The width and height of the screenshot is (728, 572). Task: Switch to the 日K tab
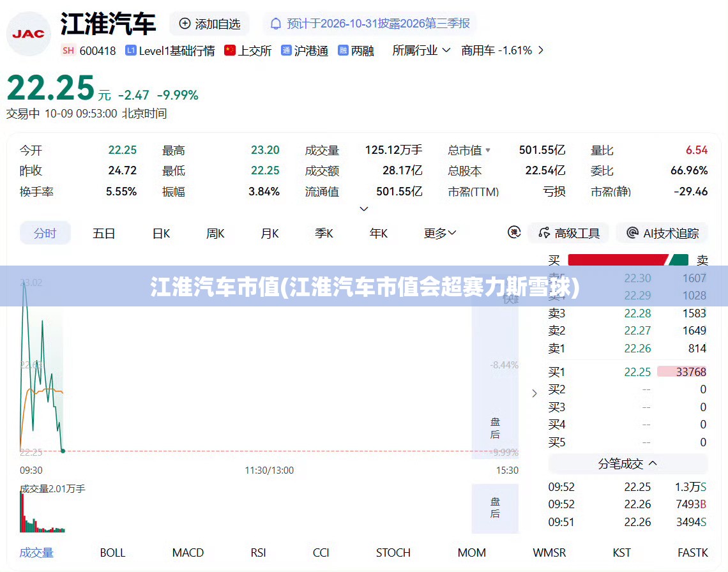tap(162, 233)
